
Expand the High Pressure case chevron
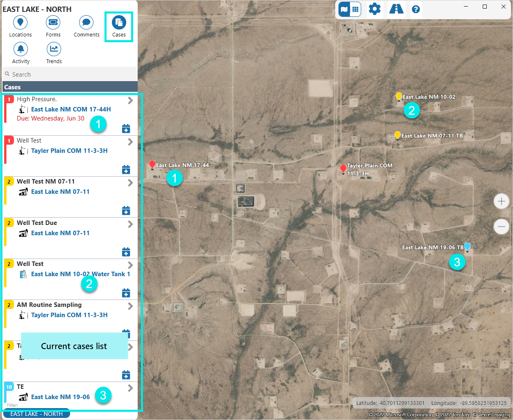pyautogui.click(x=130, y=100)
